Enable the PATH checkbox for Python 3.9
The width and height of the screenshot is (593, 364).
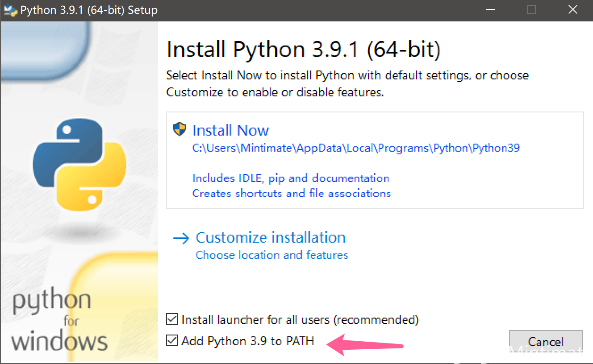pyautogui.click(x=171, y=341)
